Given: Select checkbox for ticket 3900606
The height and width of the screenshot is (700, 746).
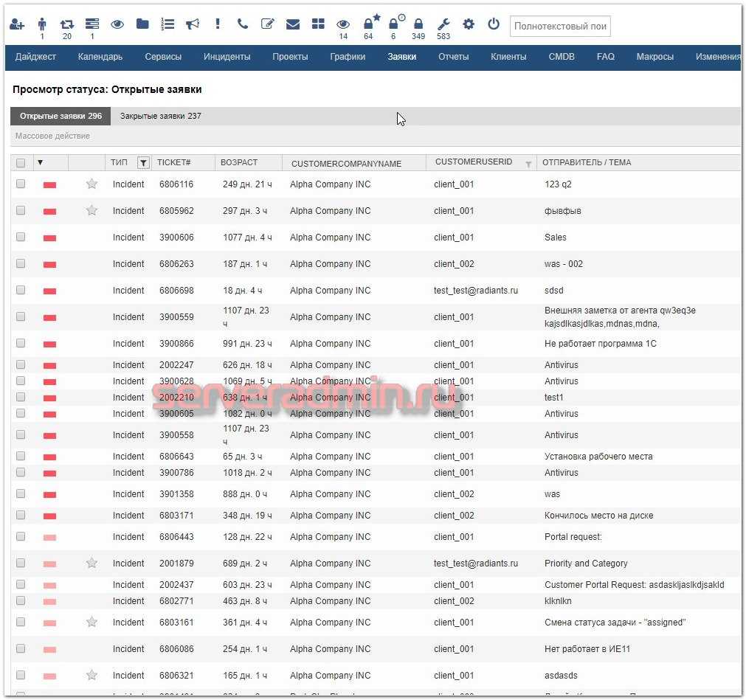Looking at the screenshot, I should coord(21,238).
